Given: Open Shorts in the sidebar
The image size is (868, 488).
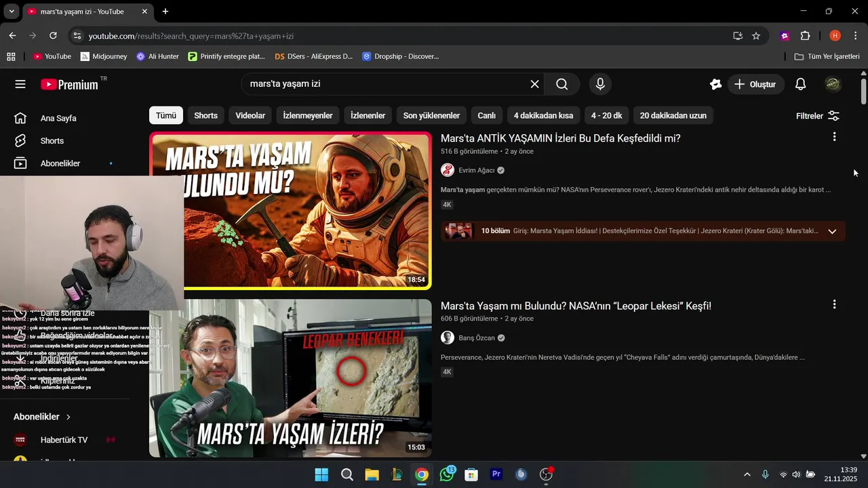Looking at the screenshot, I should coord(52,141).
